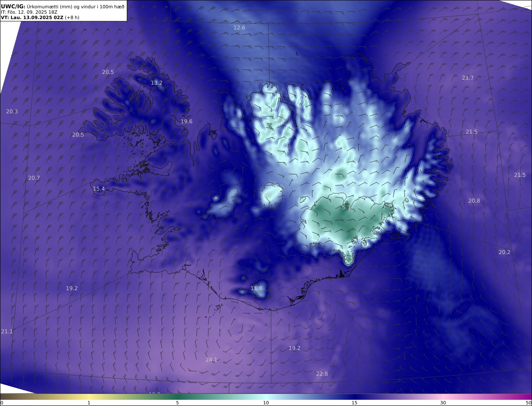Select the 10 tick label on the colorbar

click(266, 403)
